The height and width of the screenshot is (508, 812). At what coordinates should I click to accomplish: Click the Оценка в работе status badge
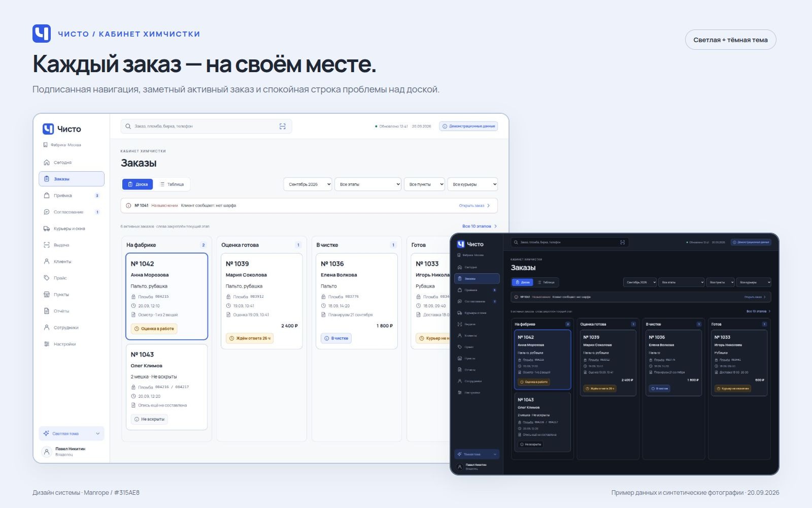pos(154,329)
